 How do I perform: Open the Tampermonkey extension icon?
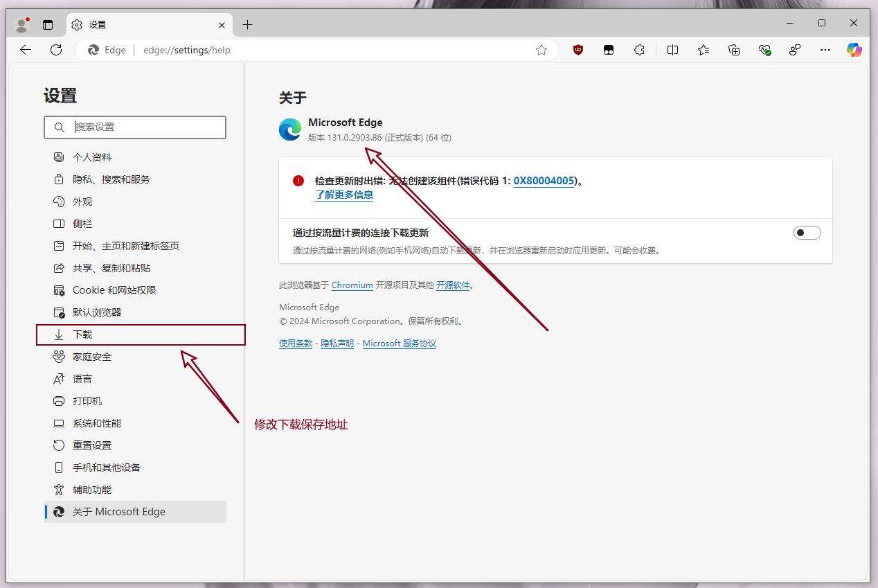609,50
